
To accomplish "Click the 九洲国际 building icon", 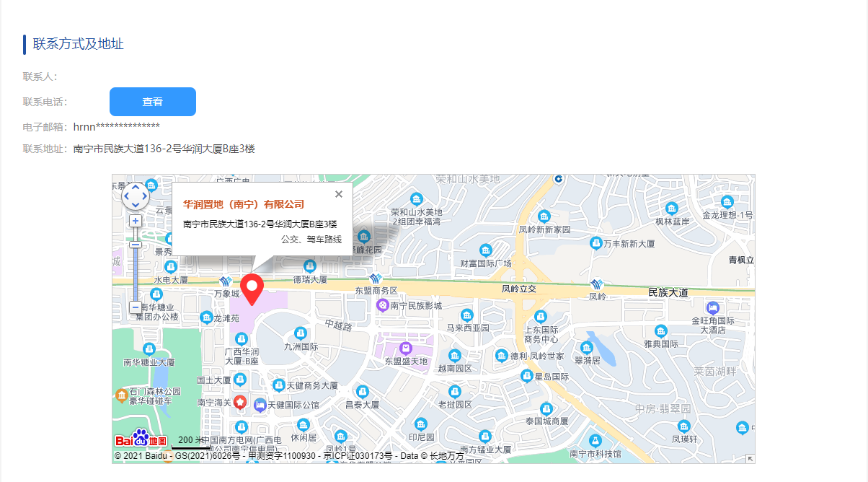I will pyautogui.click(x=301, y=333).
